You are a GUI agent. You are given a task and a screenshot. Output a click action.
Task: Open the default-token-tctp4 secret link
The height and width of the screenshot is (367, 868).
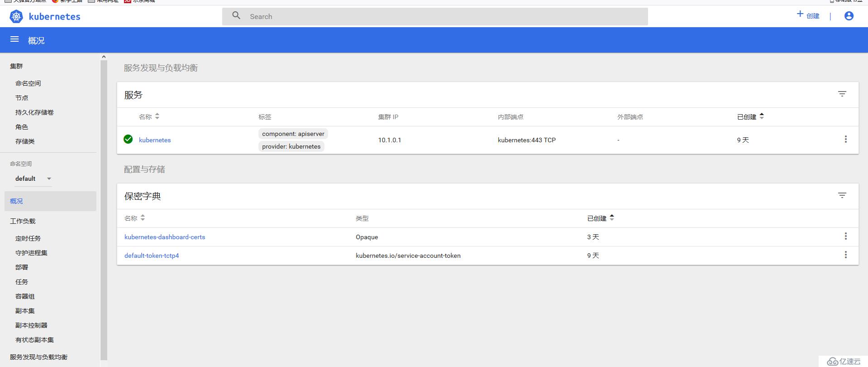152,256
